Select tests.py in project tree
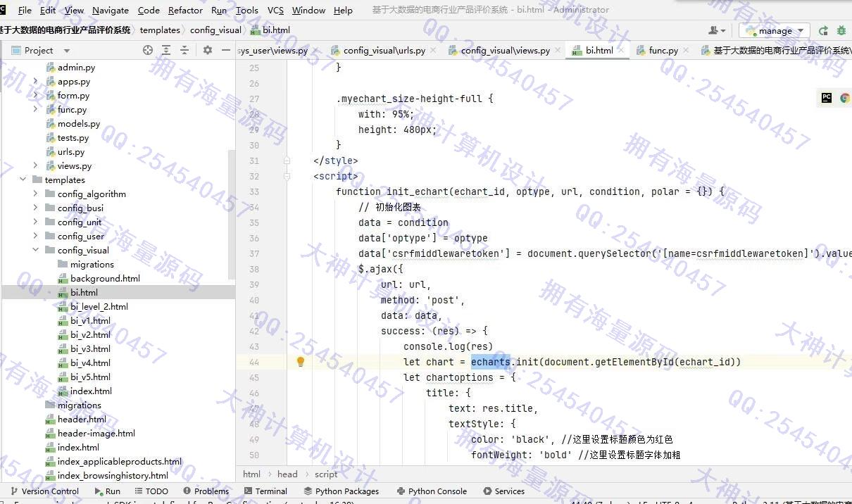The image size is (852, 504). click(73, 137)
